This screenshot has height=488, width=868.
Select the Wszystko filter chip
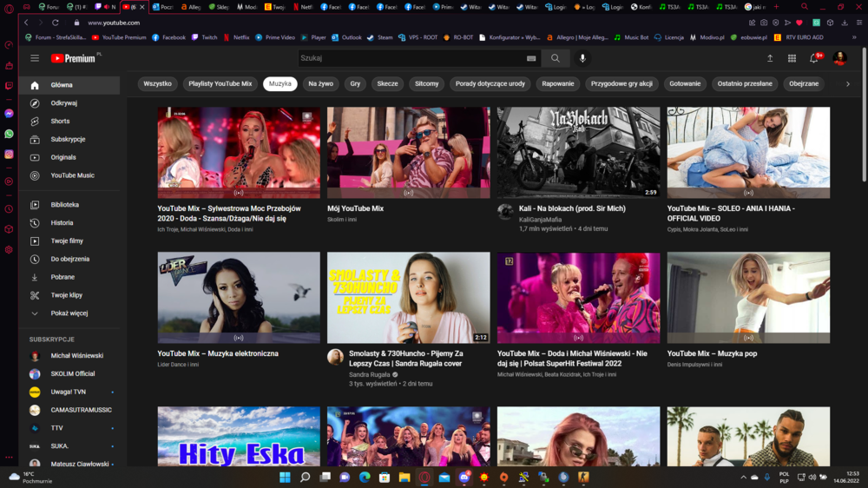coord(157,83)
